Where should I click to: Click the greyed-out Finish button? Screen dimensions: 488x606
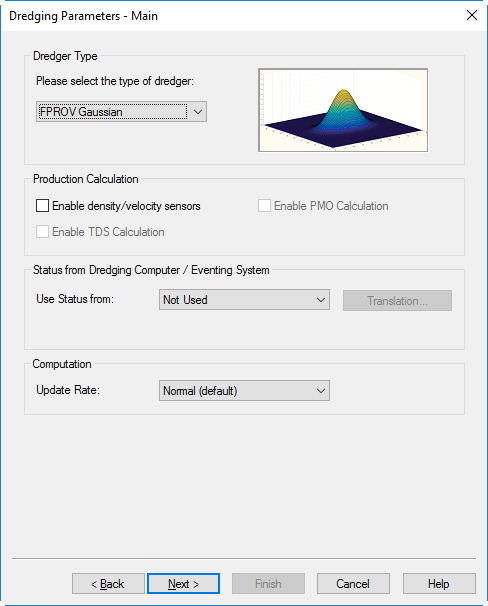pyautogui.click(x=269, y=584)
